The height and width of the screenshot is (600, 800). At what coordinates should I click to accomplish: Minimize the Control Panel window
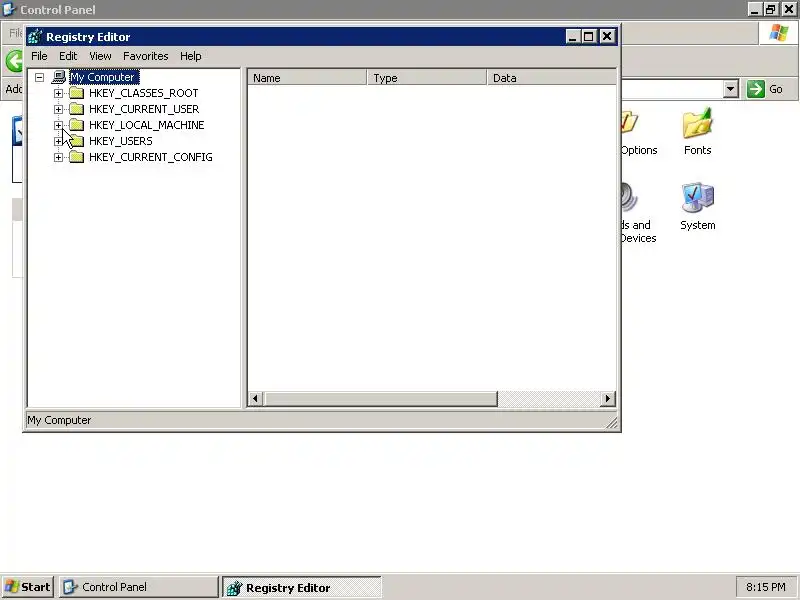click(x=755, y=9)
